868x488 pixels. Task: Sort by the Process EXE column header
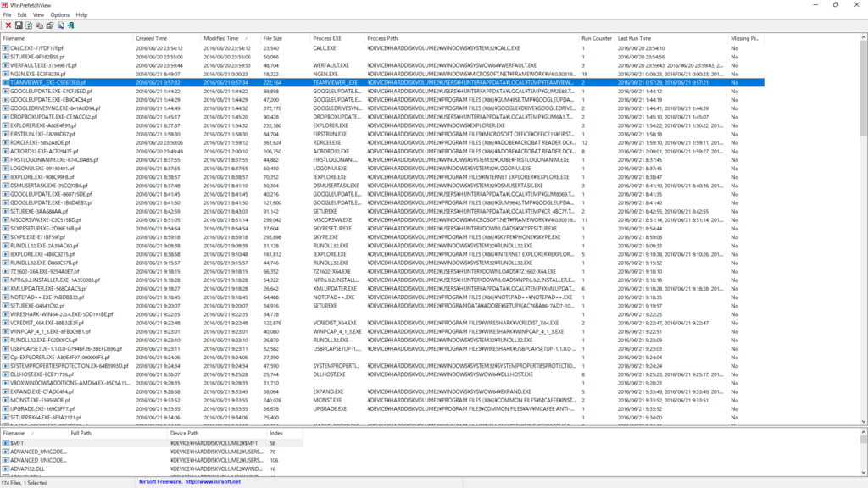pos(337,39)
